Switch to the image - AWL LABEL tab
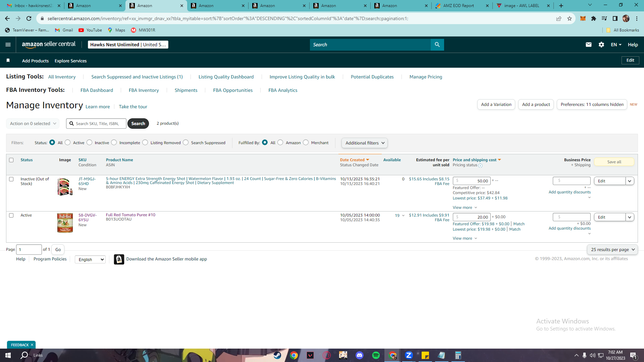This screenshot has height=362, width=644. point(523,6)
